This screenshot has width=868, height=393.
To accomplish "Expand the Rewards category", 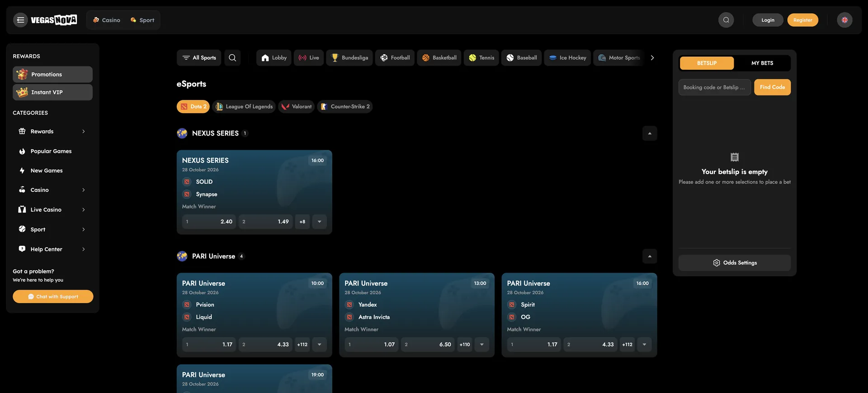I will [52, 132].
